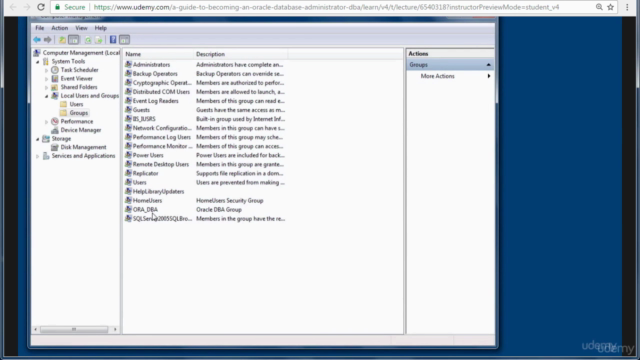Click the left scroll arrow of tree scrollbar
The image size is (640, 360).
pos(36,329)
